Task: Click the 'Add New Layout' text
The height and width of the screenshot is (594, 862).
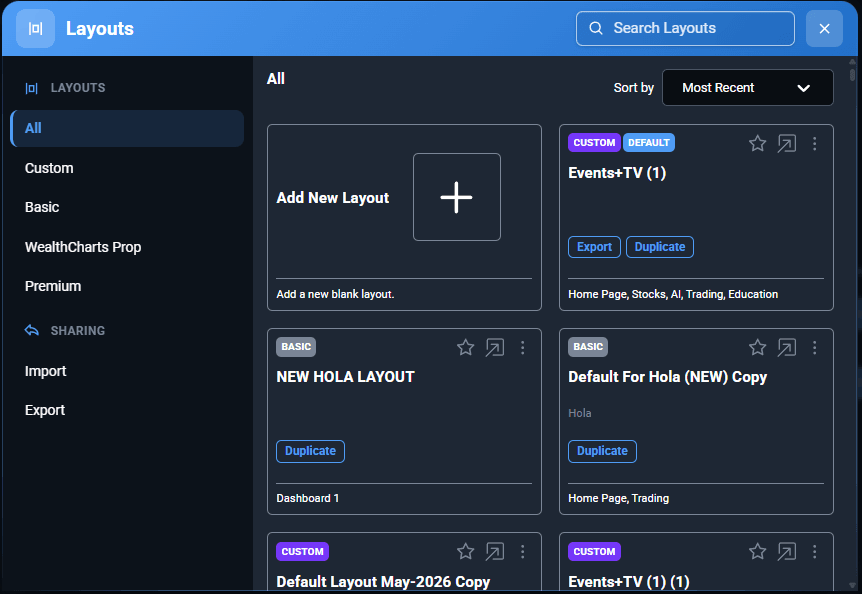Action: click(x=333, y=198)
